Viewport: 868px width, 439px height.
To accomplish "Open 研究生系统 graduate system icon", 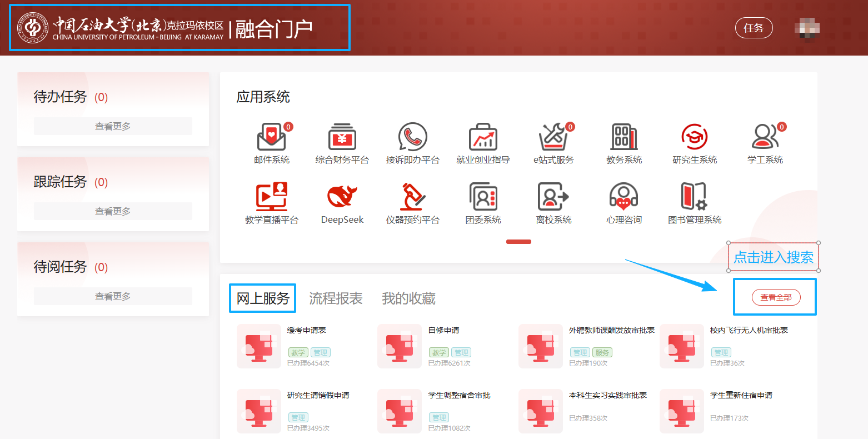I will 695,137.
